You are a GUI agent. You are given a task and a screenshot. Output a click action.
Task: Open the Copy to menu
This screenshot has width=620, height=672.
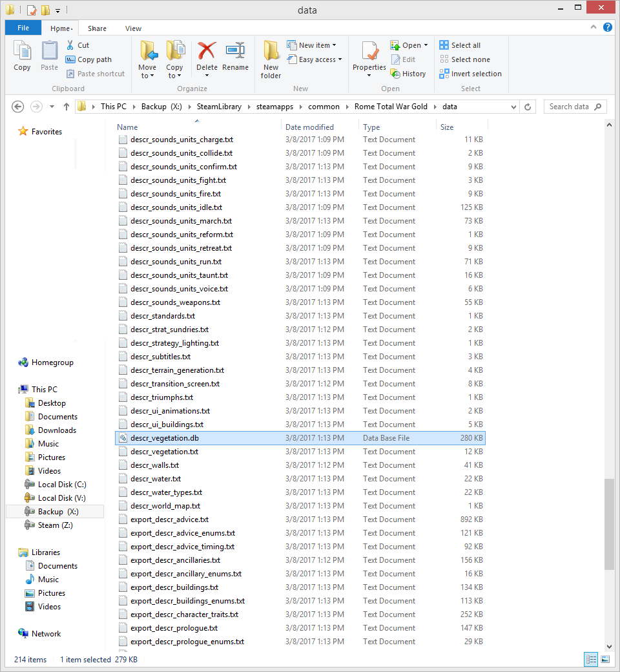pos(174,59)
